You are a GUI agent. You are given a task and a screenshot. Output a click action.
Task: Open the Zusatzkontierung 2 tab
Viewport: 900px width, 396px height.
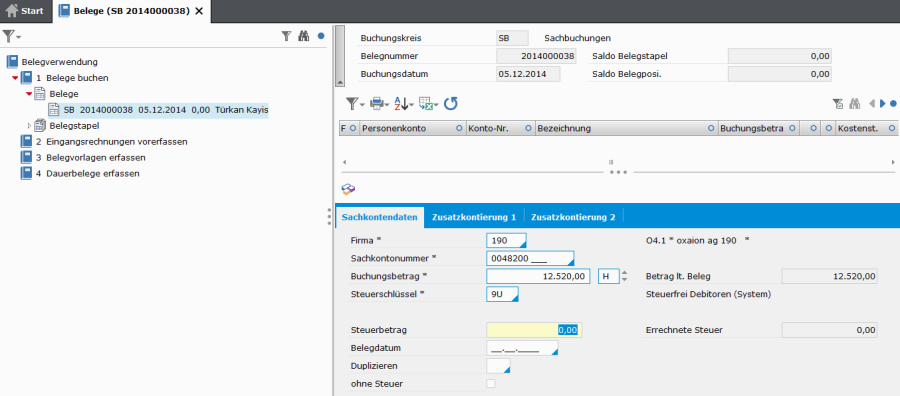tap(573, 218)
